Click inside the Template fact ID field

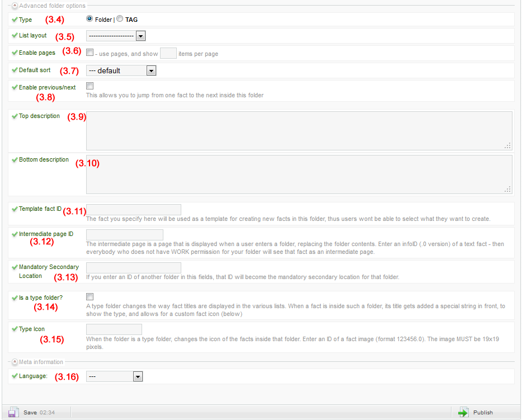[133, 209]
